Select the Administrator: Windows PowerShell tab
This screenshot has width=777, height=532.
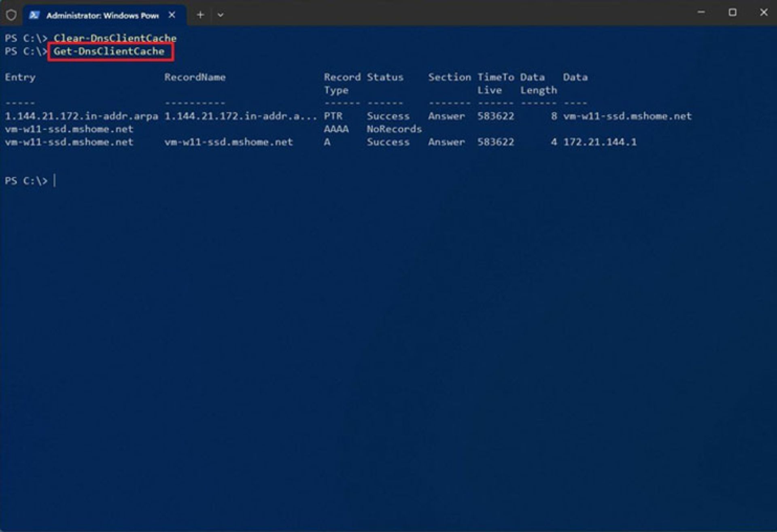point(105,15)
